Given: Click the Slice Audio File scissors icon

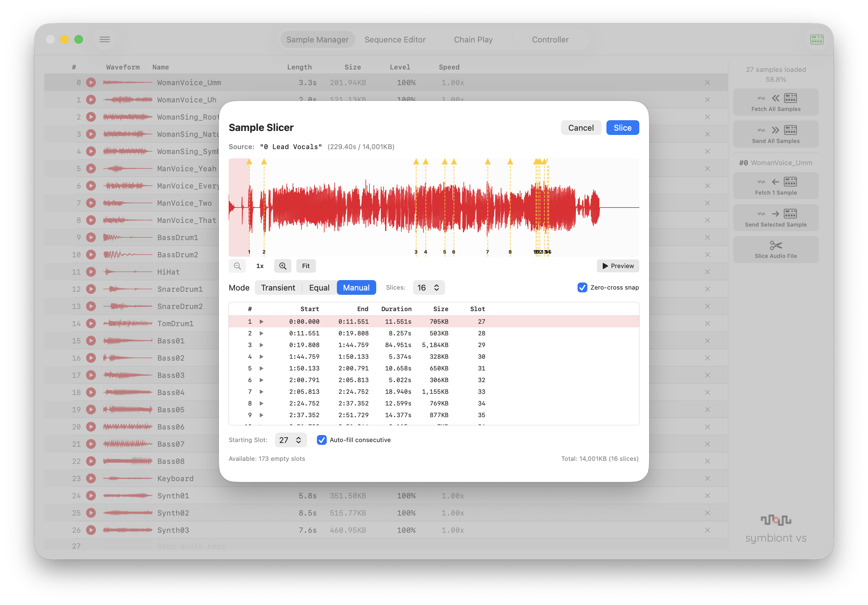Looking at the screenshot, I should pyautogui.click(x=775, y=246).
